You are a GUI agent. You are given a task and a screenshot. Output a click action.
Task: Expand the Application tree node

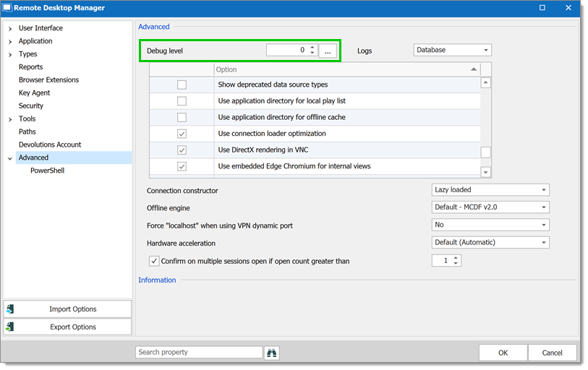[10, 42]
